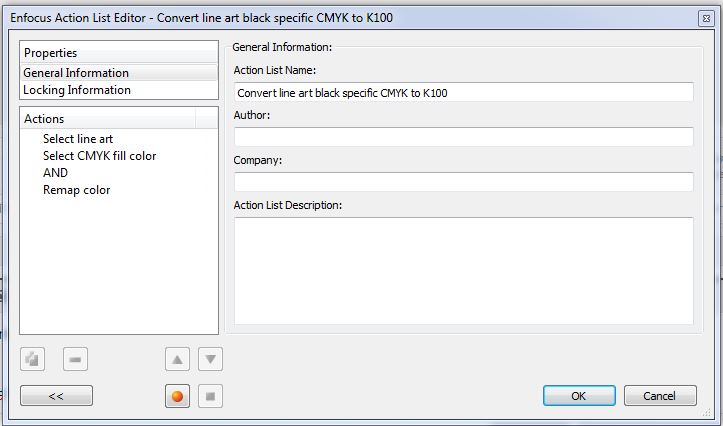723x426 pixels.
Task: Click the Company input field
Action: (x=463, y=182)
